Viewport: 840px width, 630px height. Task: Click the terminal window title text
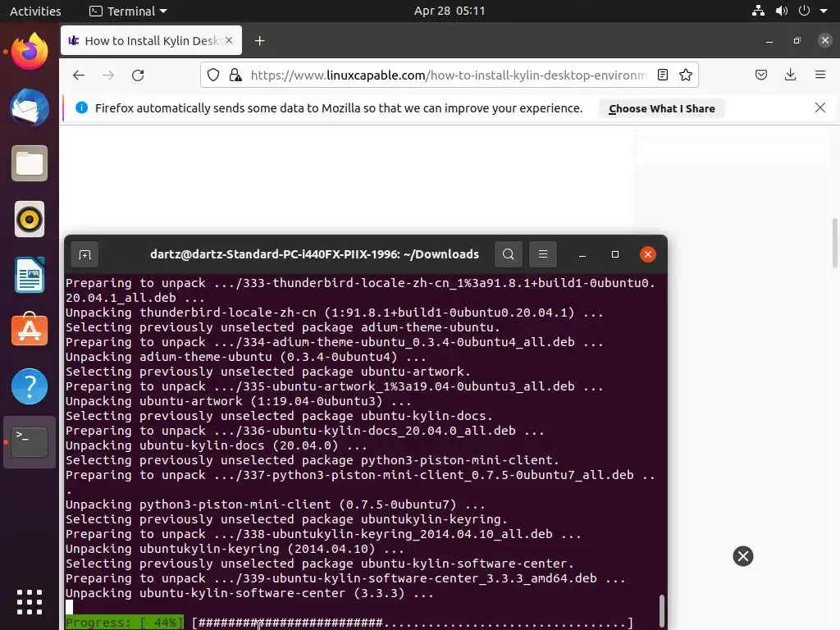point(314,254)
